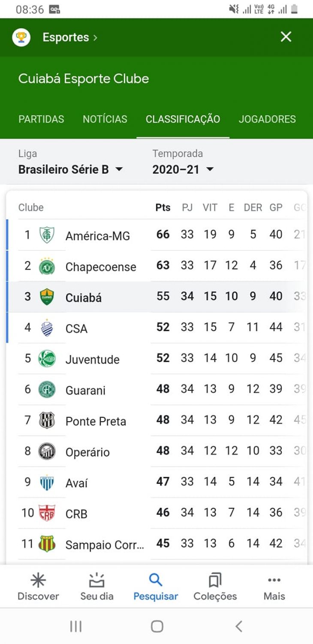Tap the Pesquisar search button

point(156,587)
